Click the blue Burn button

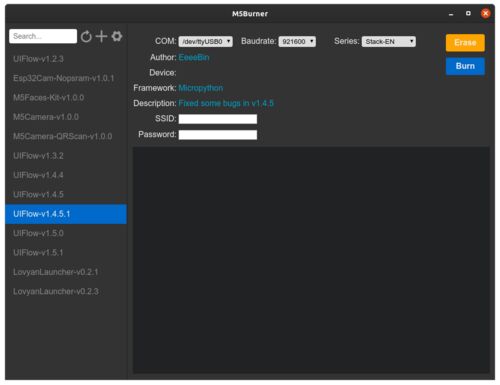[465, 66]
